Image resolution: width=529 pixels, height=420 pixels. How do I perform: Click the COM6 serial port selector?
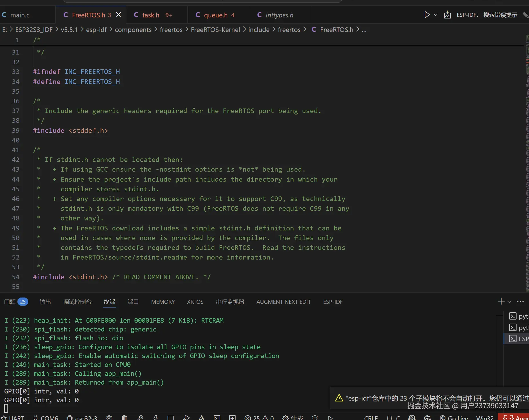(46, 418)
